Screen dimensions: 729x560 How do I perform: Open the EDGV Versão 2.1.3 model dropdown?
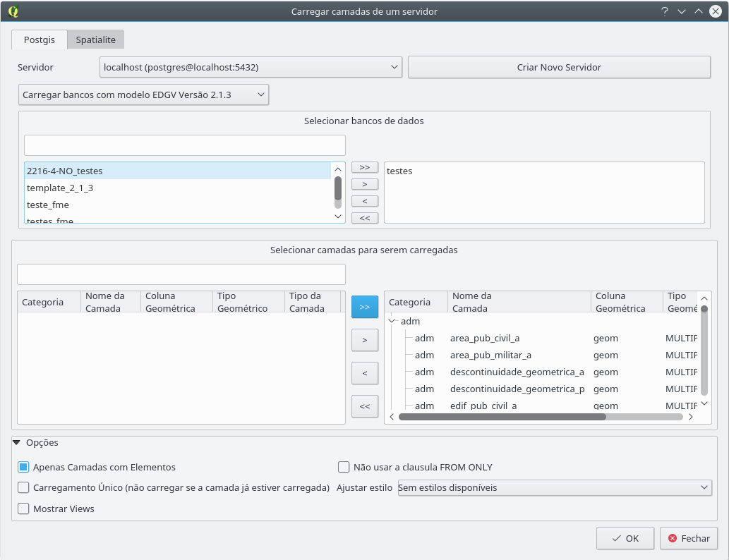144,95
